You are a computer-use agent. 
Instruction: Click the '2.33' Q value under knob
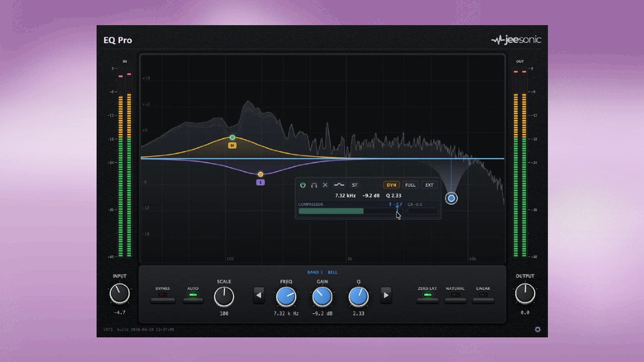(x=359, y=313)
